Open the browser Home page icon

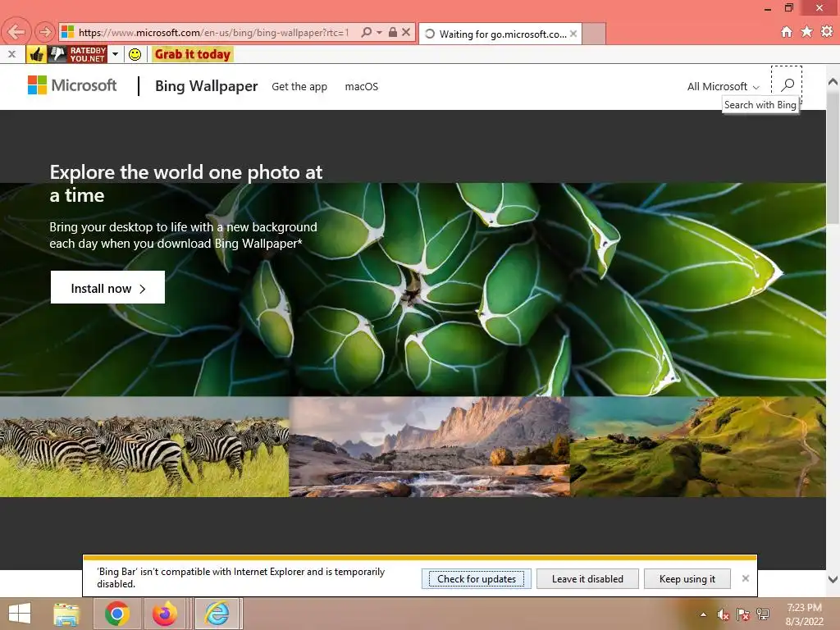click(786, 32)
